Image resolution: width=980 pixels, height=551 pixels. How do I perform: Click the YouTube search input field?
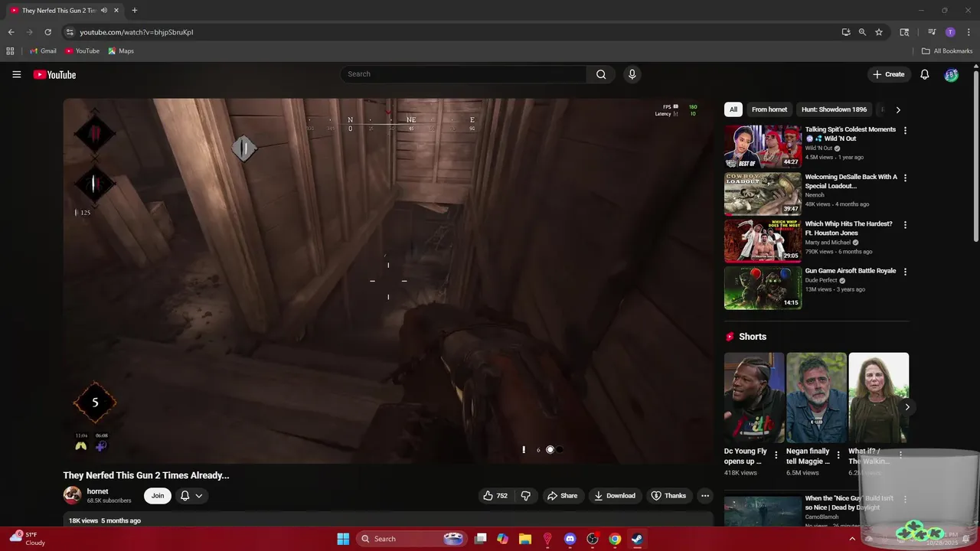point(463,74)
